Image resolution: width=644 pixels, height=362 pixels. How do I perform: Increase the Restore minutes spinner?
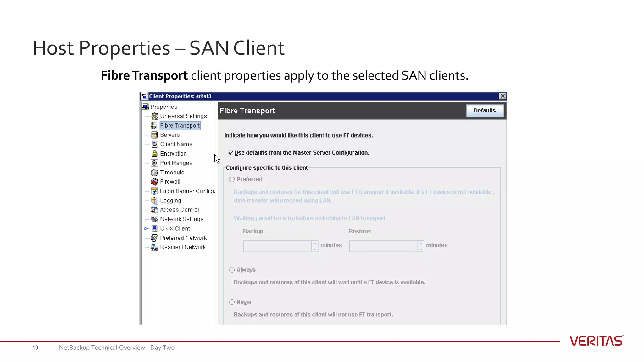(x=421, y=243)
